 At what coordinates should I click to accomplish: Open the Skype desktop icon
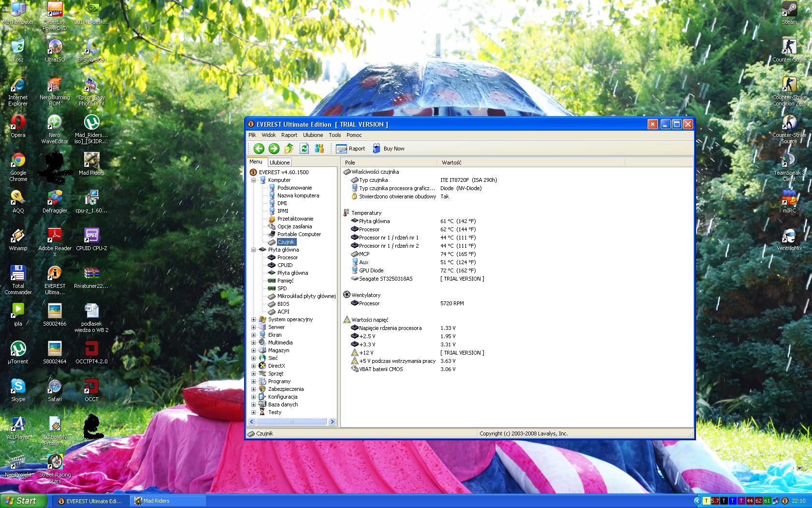[x=18, y=390]
